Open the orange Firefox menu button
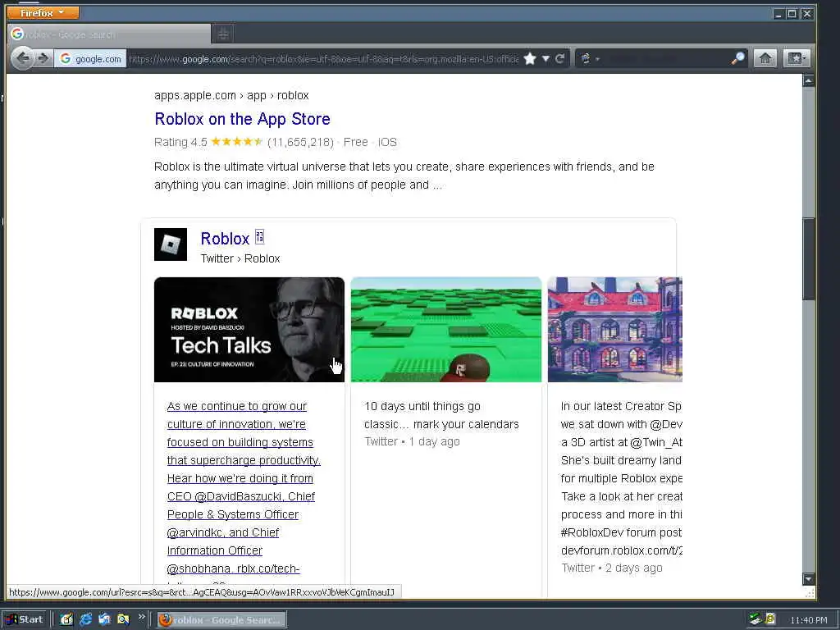 43,12
